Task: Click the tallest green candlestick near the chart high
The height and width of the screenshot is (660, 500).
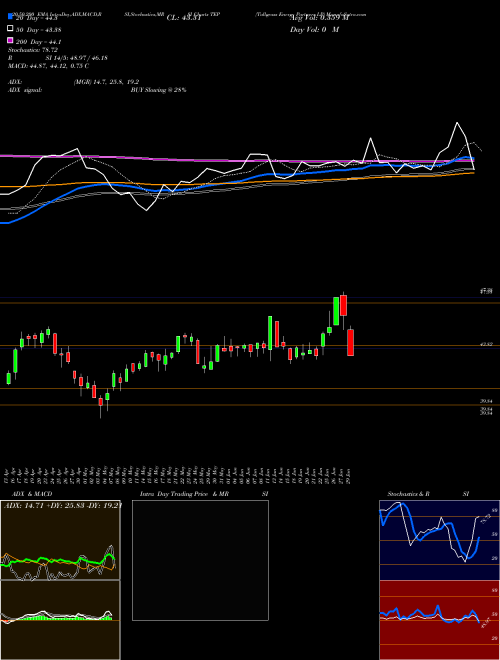Action: pyautogui.click(x=336, y=311)
